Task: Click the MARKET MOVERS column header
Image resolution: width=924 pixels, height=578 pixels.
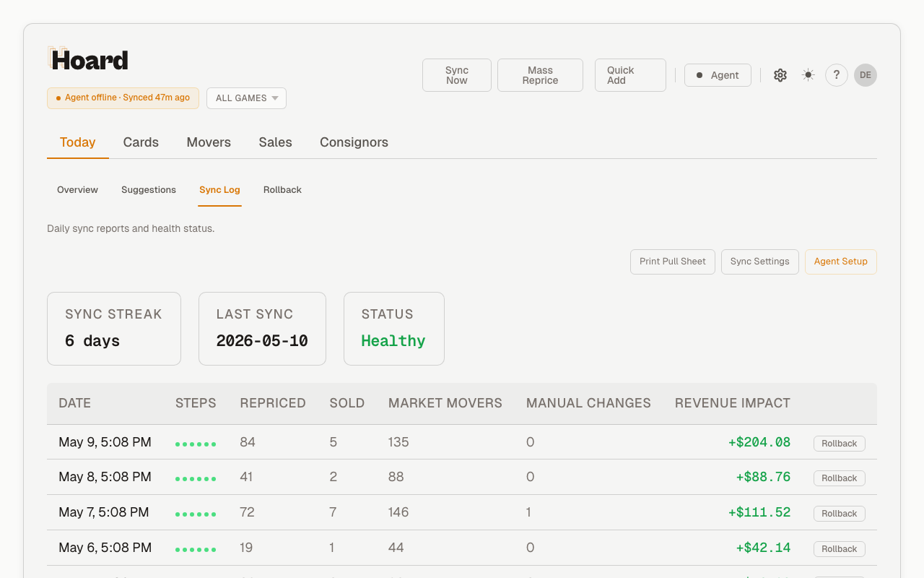Action: pyautogui.click(x=445, y=403)
